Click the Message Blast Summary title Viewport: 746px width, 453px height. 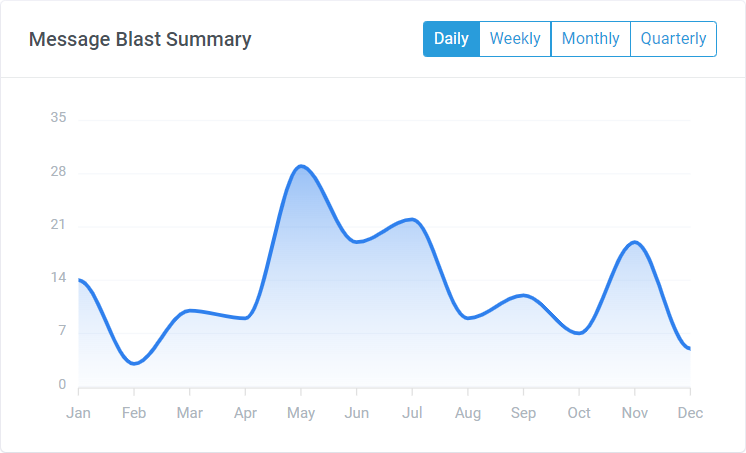(x=140, y=40)
